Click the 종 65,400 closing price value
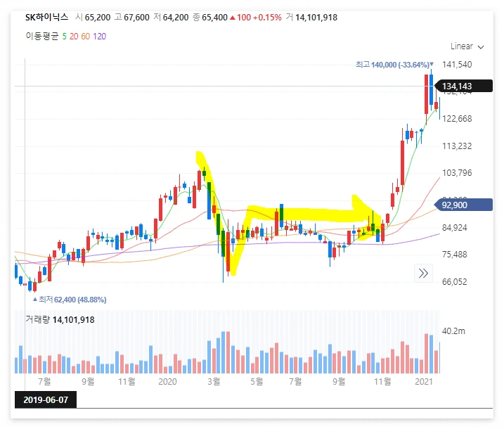 pyautogui.click(x=210, y=17)
